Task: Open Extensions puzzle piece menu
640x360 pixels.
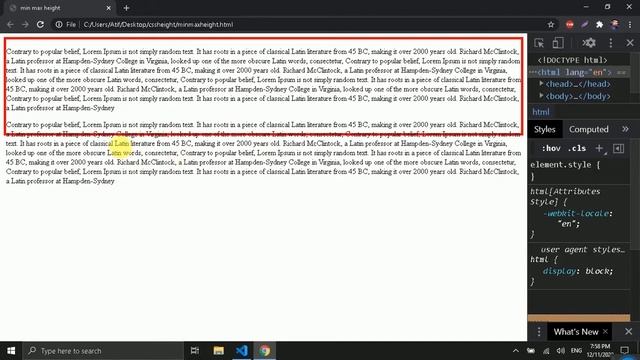Action: [x=599, y=24]
